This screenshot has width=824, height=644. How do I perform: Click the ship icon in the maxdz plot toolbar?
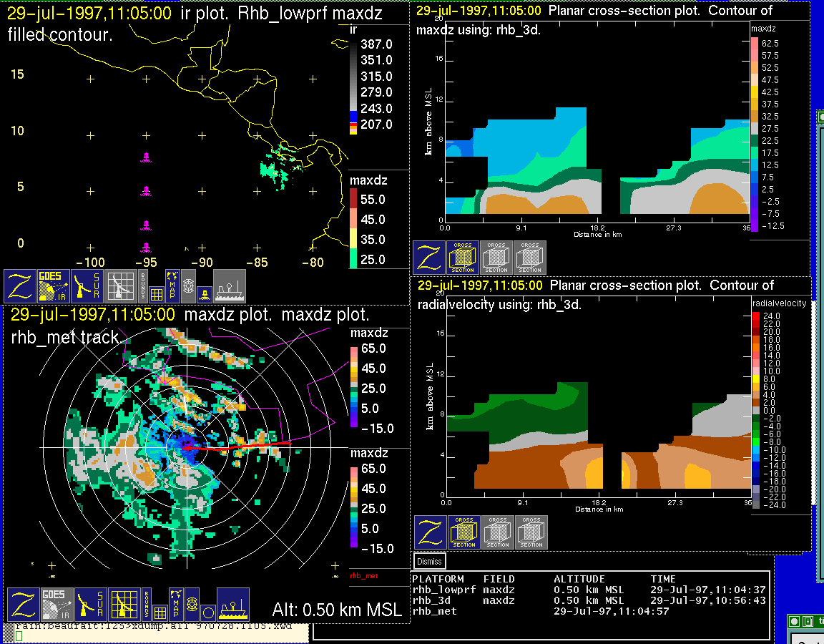(232, 604)
